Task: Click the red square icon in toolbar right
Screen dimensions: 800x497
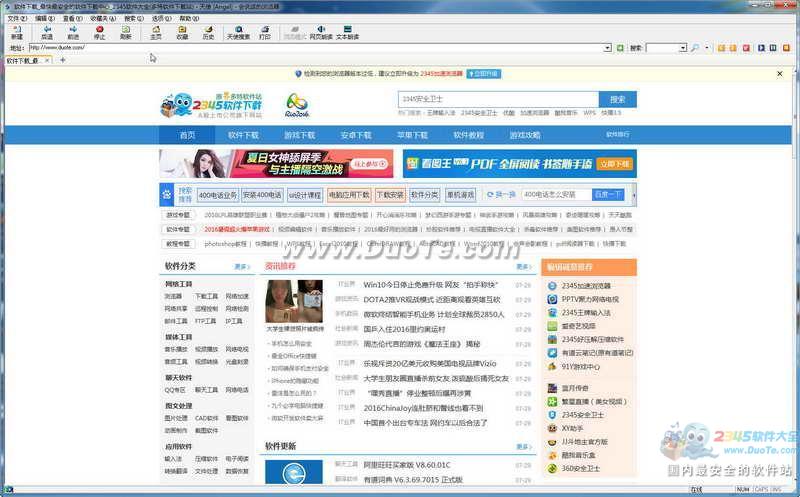Action: pos(746,47)
